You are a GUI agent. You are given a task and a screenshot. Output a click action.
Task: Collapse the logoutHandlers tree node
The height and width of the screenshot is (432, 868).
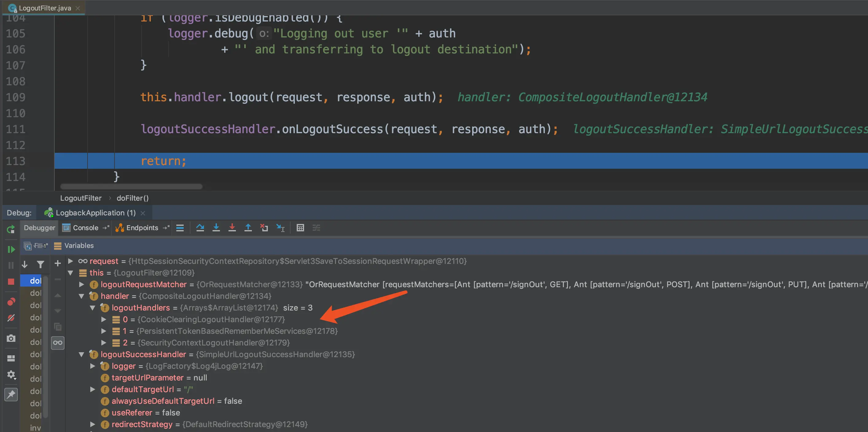pyautogui.click(x=92, y=308)
